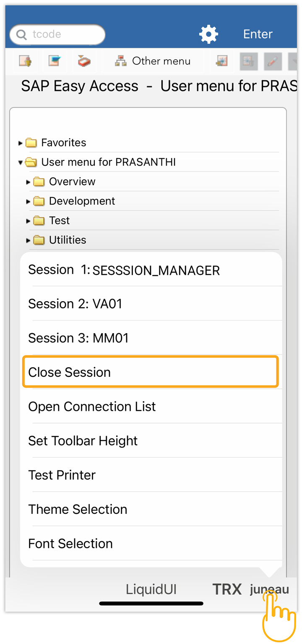302x644 pixels.
Task: Expand the Overview folder
Action: tap(29, 182)
